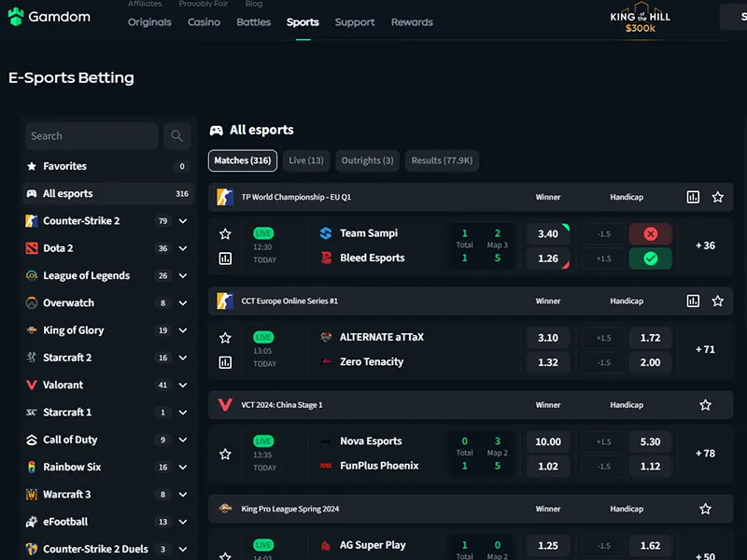This screenshot has width=747, height=560.
Task: Switch to Matches (316) tab
Action: coord(243,161)
